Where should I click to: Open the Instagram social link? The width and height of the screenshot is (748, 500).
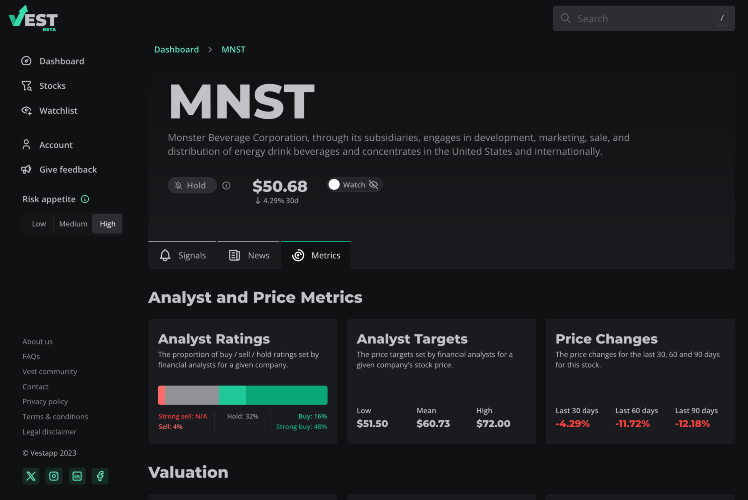[54, 476]
